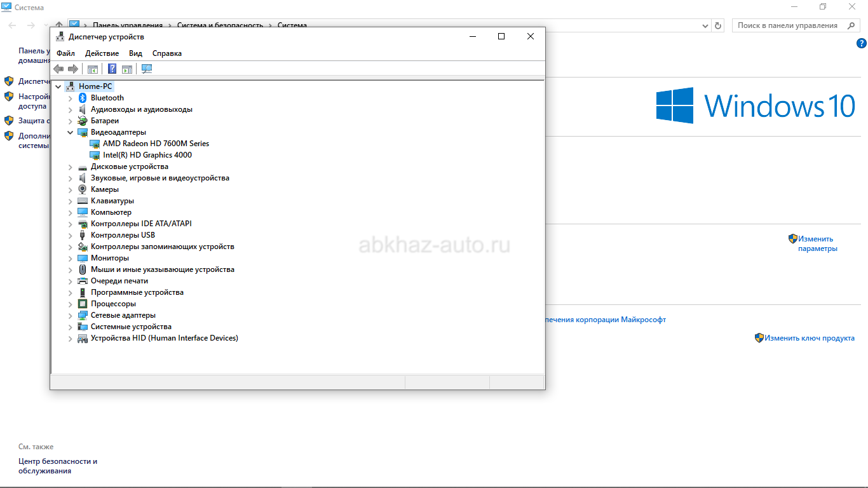Click show/hide console tree toolbar icon
Screen dimensions: 868x488
point(93,69)
